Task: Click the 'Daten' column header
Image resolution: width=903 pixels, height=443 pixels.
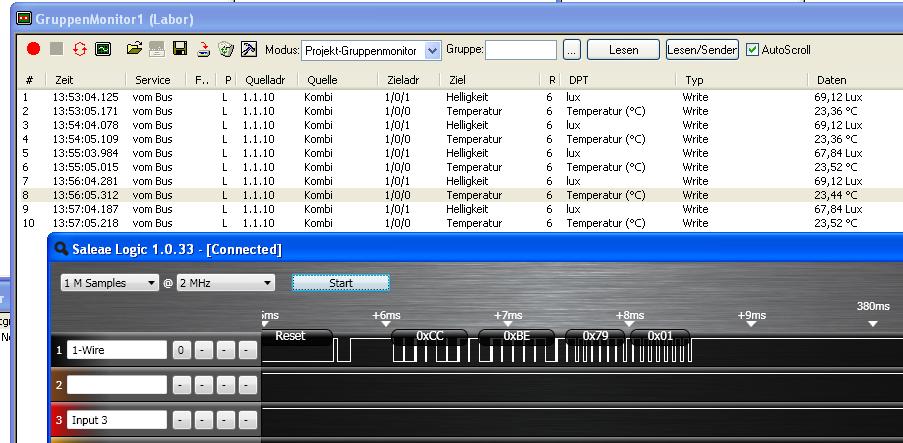Action: (831, 80)
